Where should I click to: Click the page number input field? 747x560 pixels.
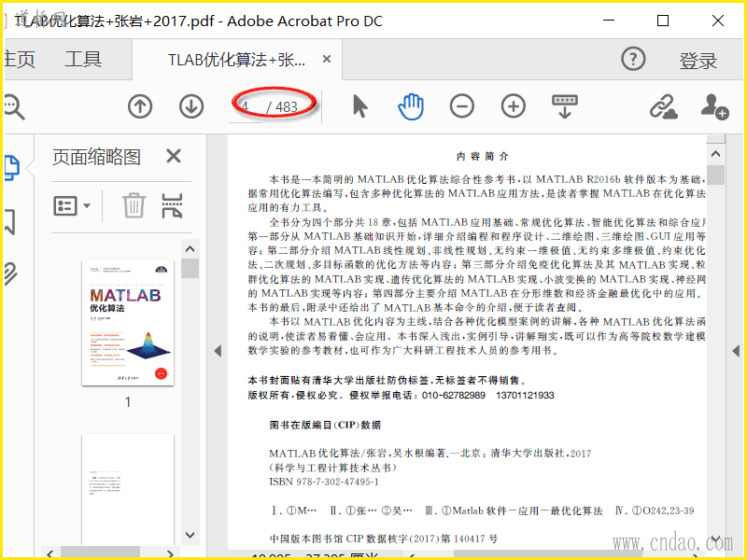pos(246,107)
